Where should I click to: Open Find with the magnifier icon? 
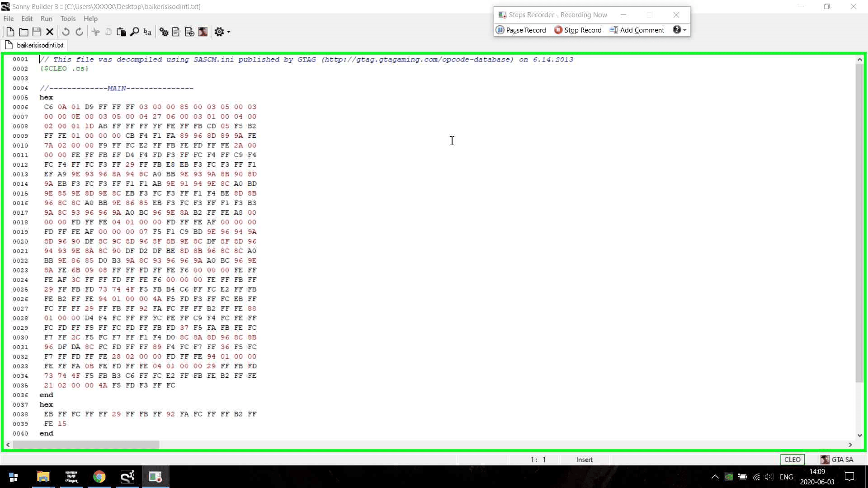pos(134,32)
